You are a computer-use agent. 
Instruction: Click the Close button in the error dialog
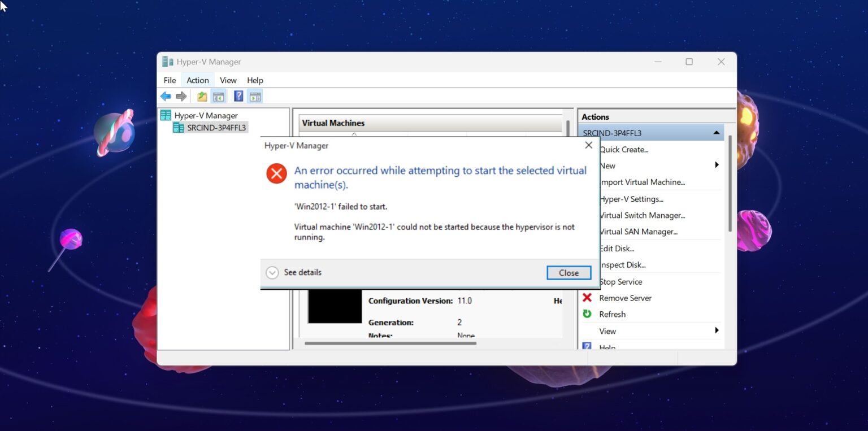[x=568, y=272]
